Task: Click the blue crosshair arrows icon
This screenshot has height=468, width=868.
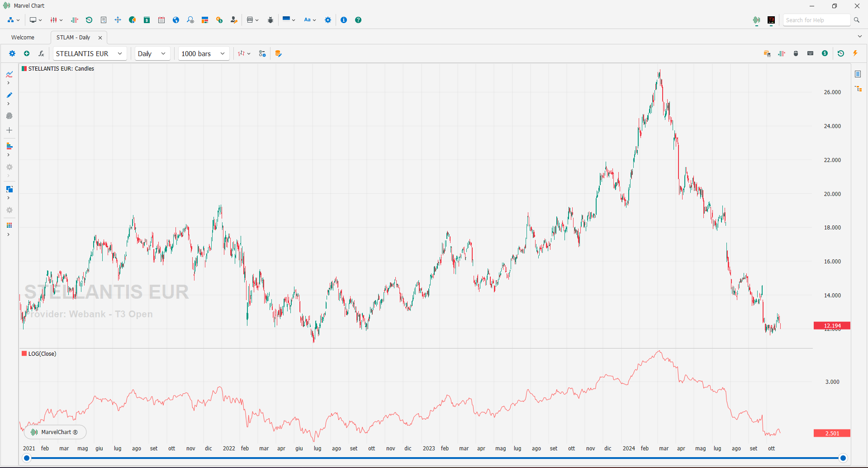Action: 118,20
